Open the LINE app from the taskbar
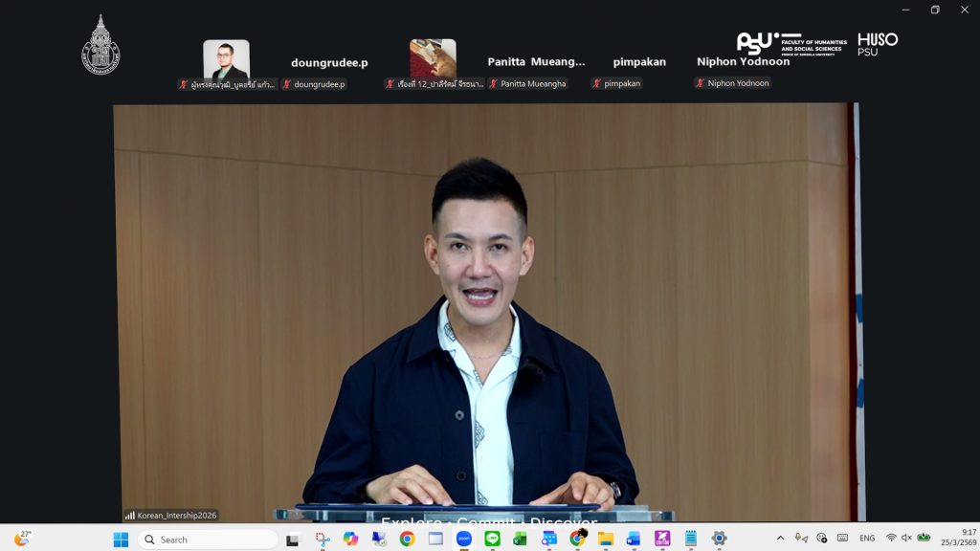The width and height of the screenshot is (980, 551). click(492, 539)
